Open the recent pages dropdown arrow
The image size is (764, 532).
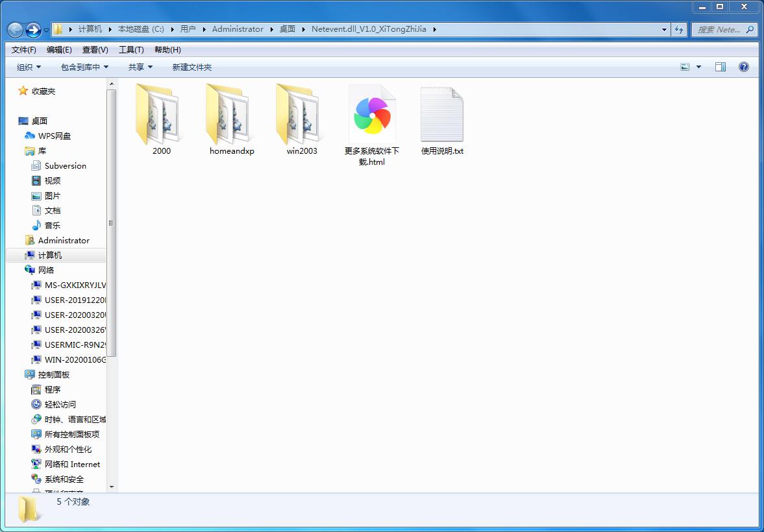click(46, 30)
